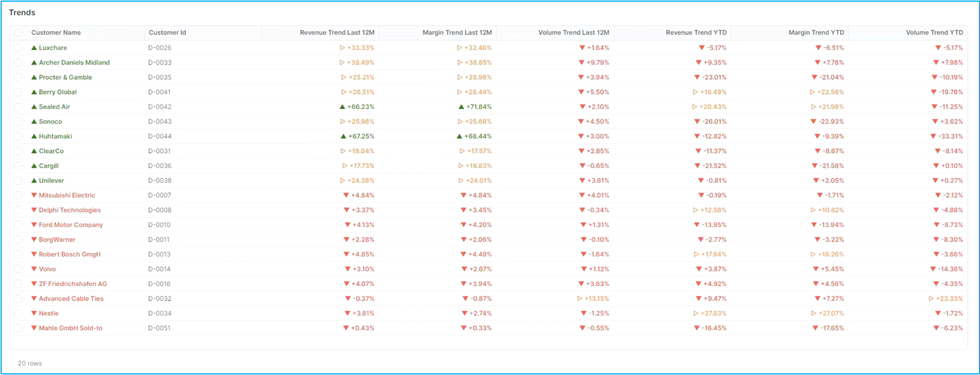Click the +71.84% margin trend value

(x=479, y=107)
